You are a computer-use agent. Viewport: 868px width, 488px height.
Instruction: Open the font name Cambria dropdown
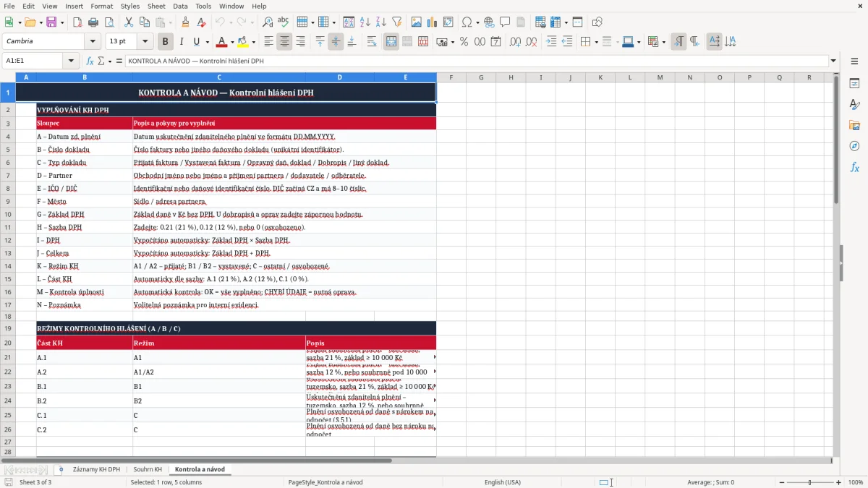coord(92,42)
